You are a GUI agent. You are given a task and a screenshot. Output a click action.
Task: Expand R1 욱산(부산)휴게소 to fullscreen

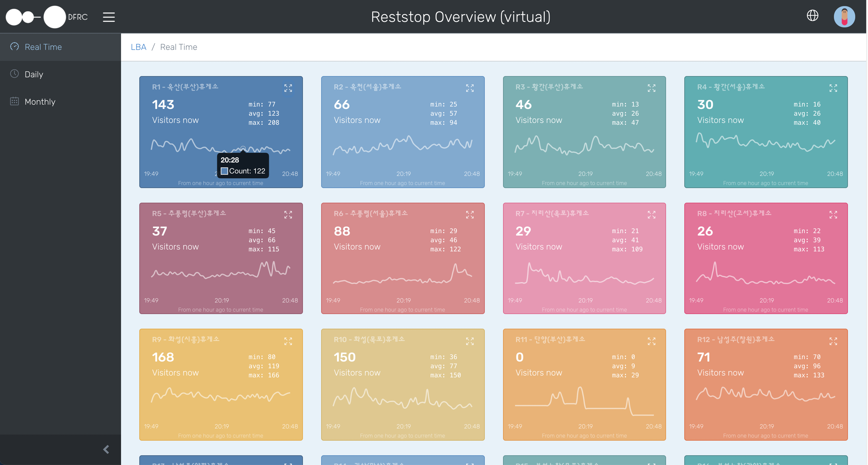click(x=288, y=88)
